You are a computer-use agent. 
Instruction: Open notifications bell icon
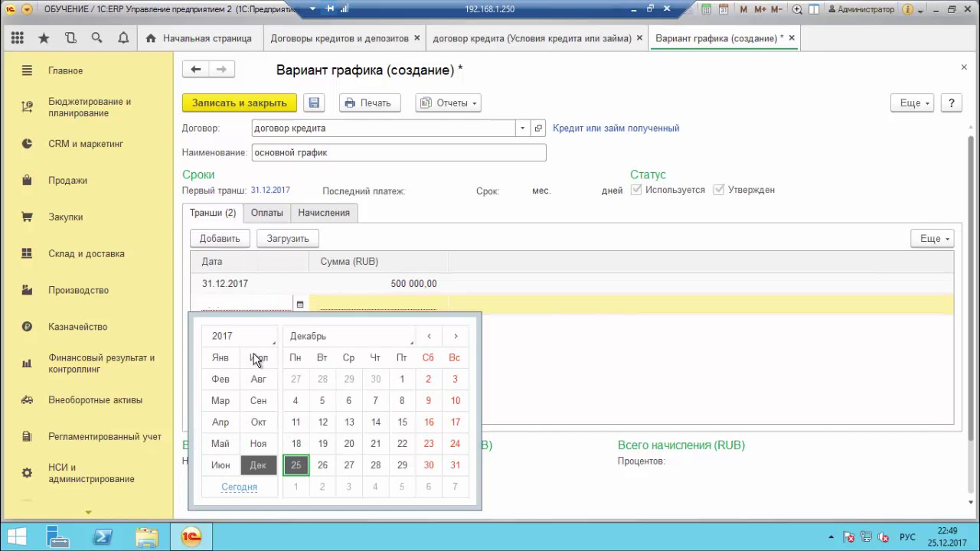tap(123, 38)
